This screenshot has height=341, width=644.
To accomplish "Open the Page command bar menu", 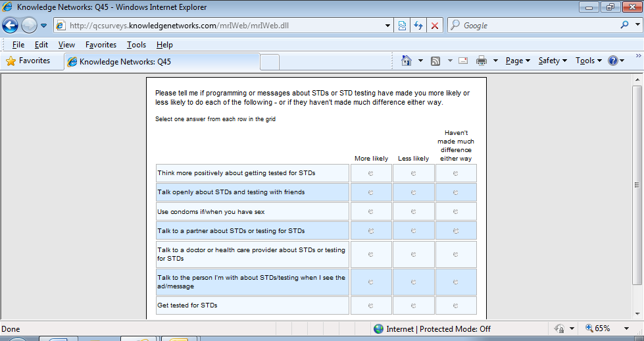I will coord(518,61).
